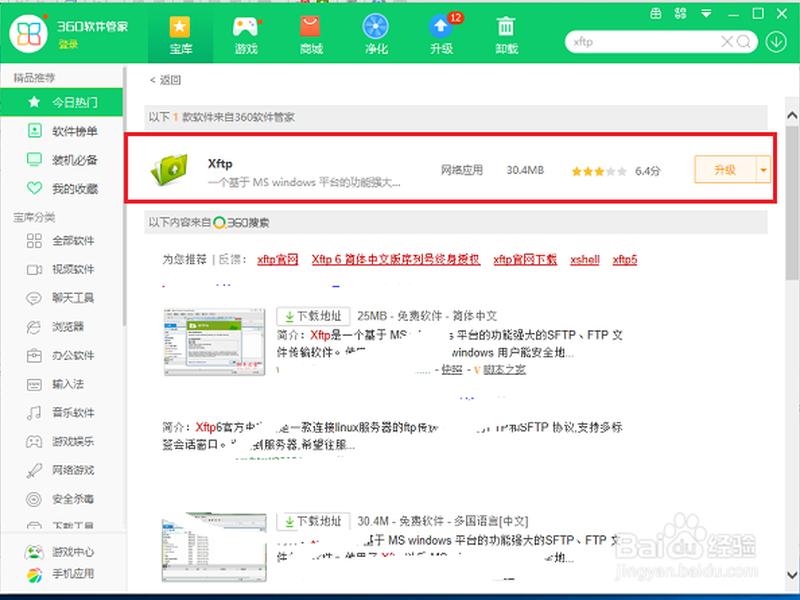Click the Xftp star rating
The width and height of the screenshot is (800, 600).
click(599, 171)
